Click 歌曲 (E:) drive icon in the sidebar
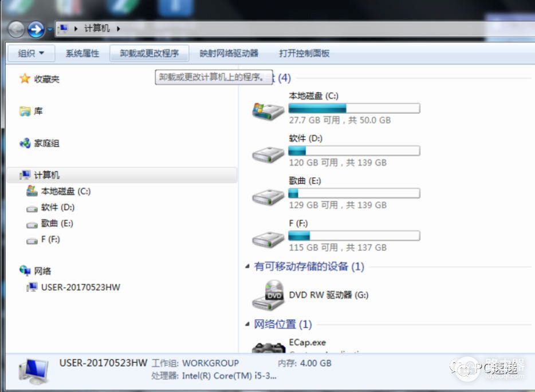535x392 pixels. [32, 225]
